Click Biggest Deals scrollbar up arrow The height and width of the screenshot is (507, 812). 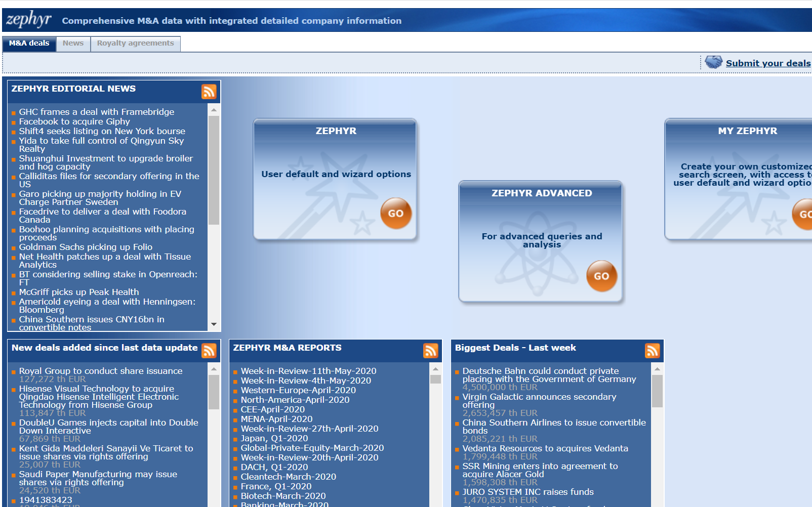[x=657, y=369]
